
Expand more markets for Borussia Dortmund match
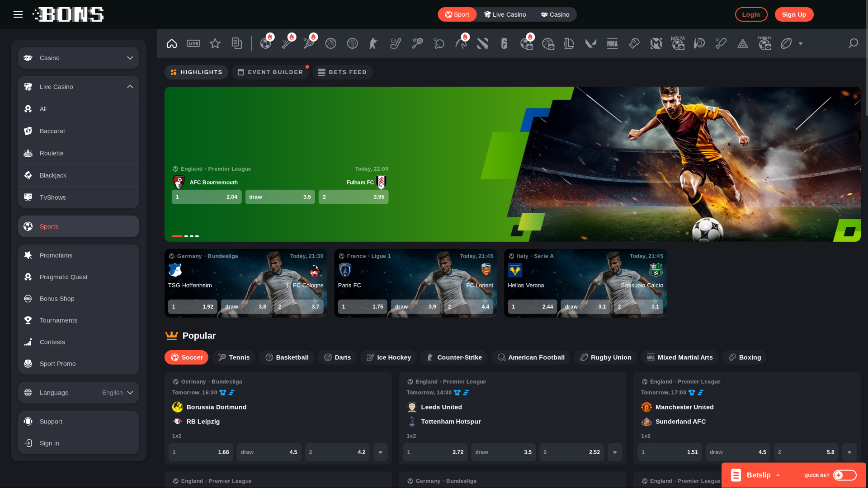coord(380,452)
